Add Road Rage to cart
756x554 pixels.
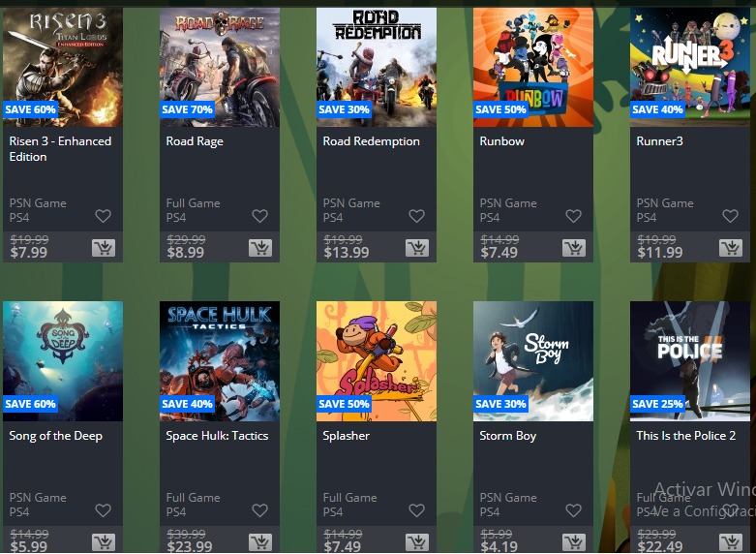260,248
